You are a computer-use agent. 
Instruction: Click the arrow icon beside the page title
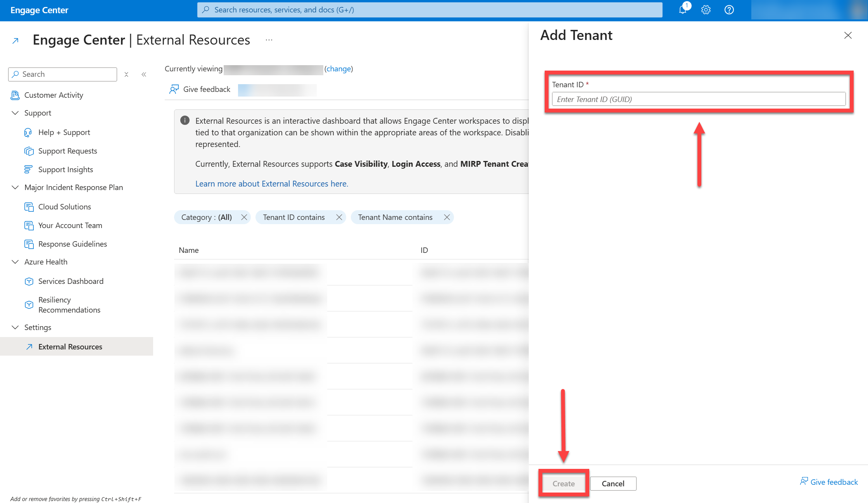pos(16,41)
